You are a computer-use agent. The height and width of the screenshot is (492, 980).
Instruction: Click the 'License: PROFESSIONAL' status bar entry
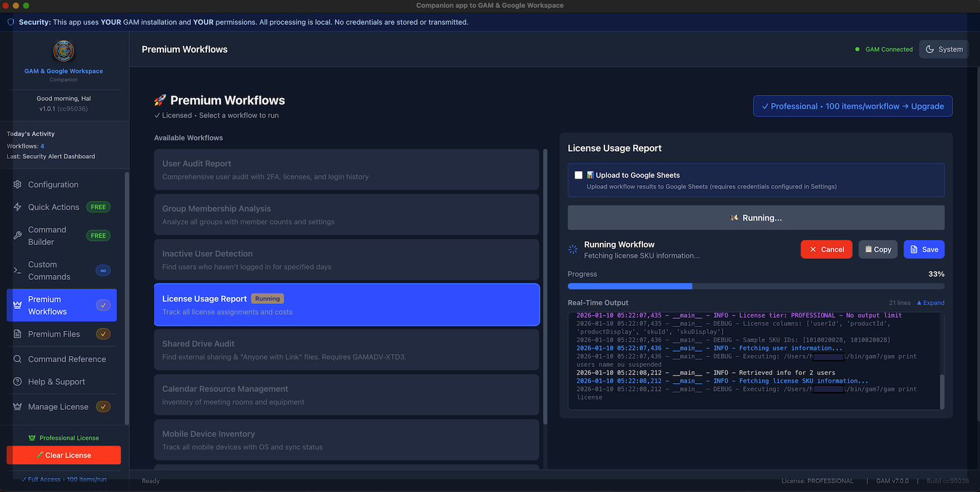[817, 481]
